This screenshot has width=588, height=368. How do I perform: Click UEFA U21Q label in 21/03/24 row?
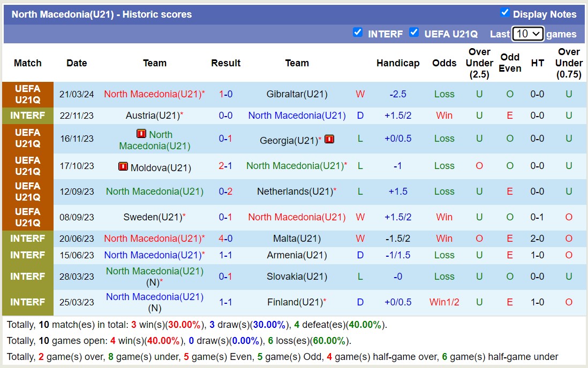[x=28, y=94]
